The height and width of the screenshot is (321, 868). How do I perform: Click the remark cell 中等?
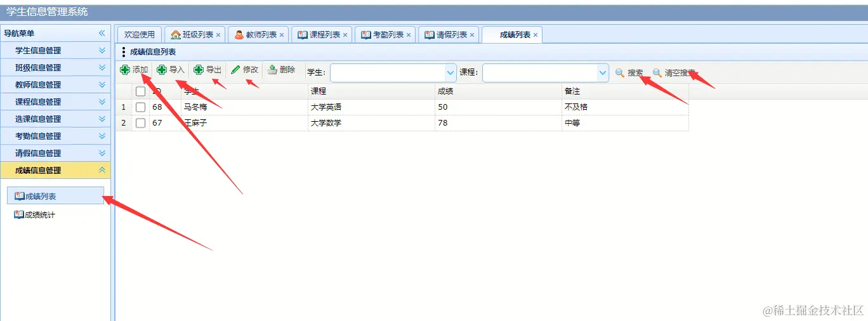(625, 123)
